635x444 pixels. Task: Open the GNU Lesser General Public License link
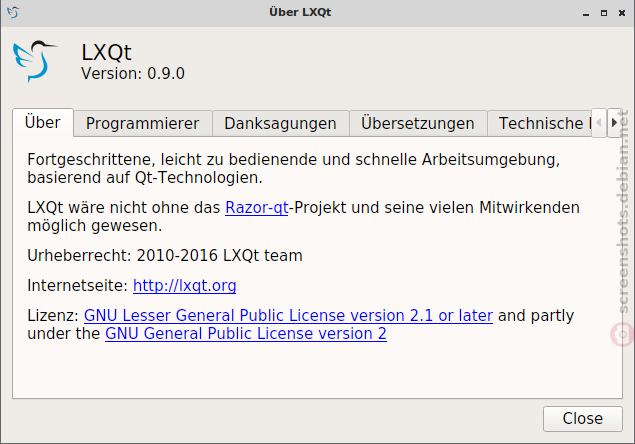tap(288, 316)
